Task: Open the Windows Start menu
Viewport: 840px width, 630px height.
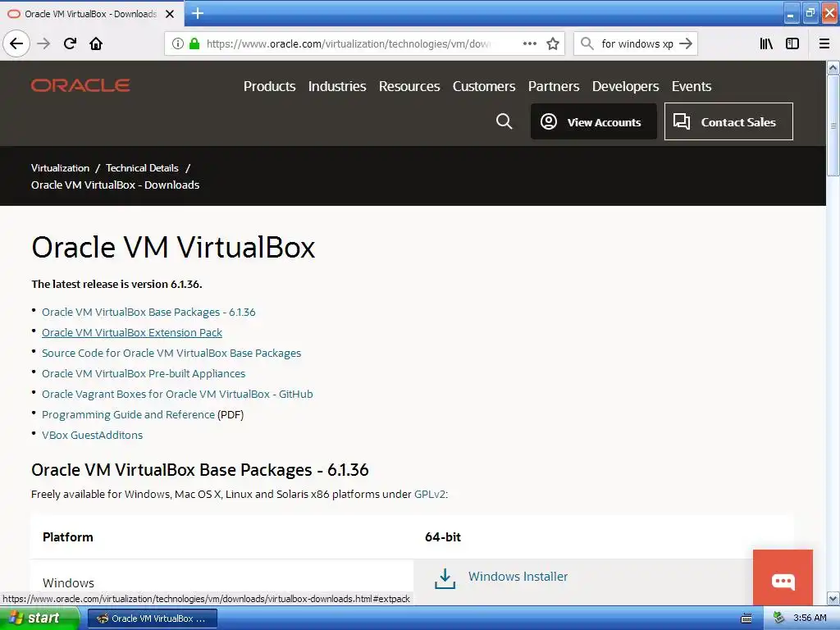Action: tap(39, 618)
